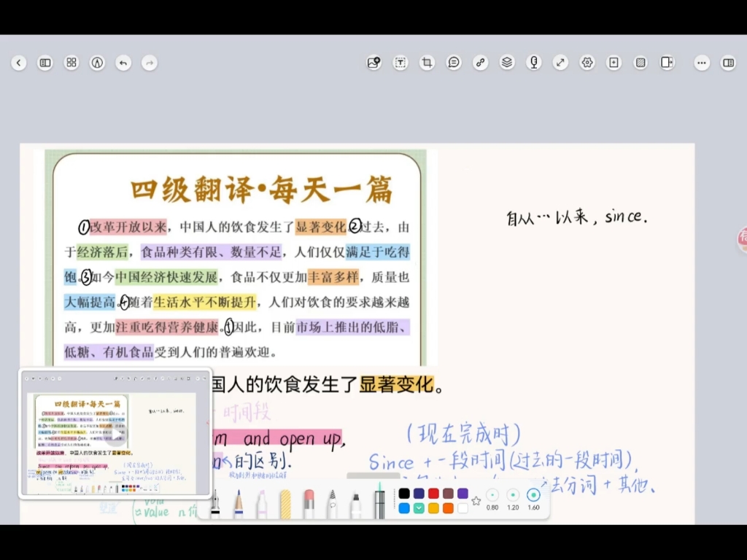This screenshot has width=747, height=560.
Task: Add a new page with plus-page icon
Action: (x=614, y=63)
